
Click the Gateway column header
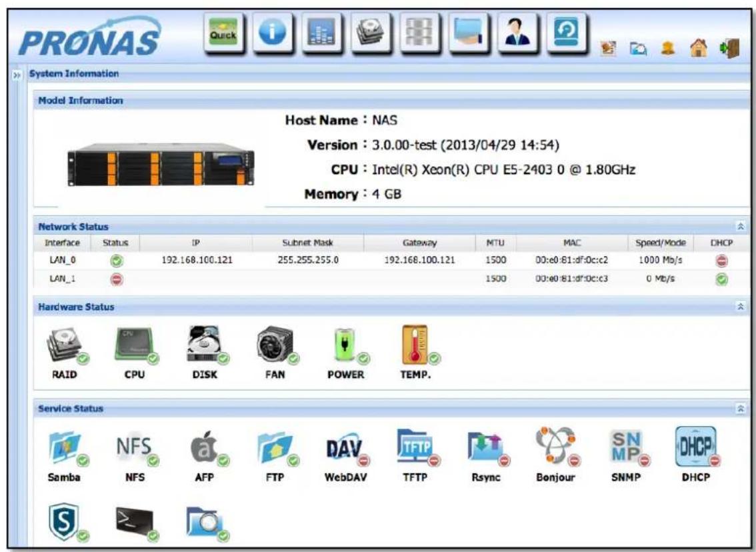[x=419, y=243]
